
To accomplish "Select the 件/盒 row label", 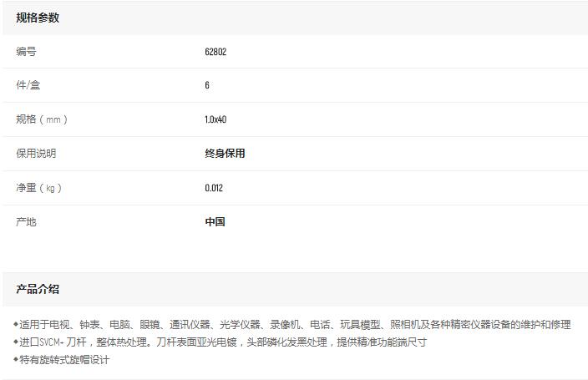I will coord(28,85).
